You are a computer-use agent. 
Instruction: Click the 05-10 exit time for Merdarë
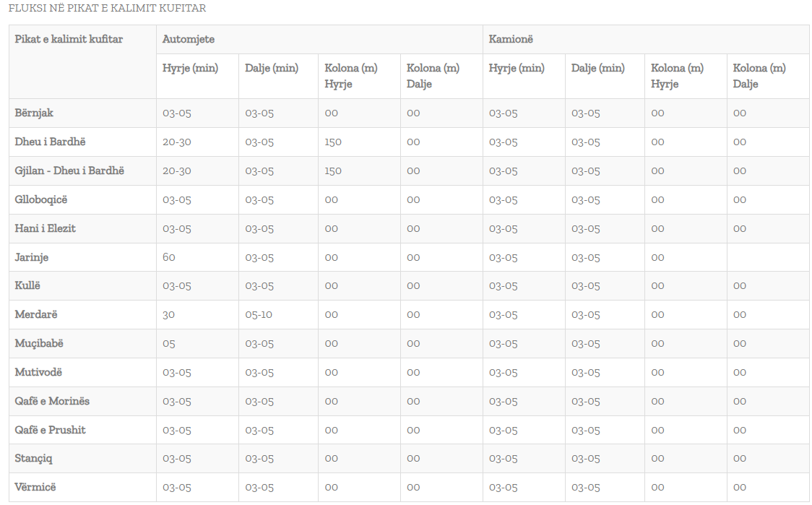click(x=259, y=314)
